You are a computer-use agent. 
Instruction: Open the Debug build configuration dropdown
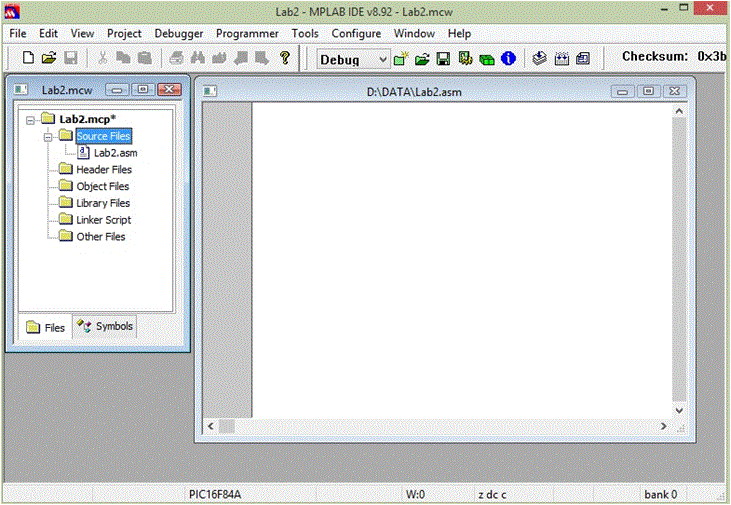[x=353, y=59]
